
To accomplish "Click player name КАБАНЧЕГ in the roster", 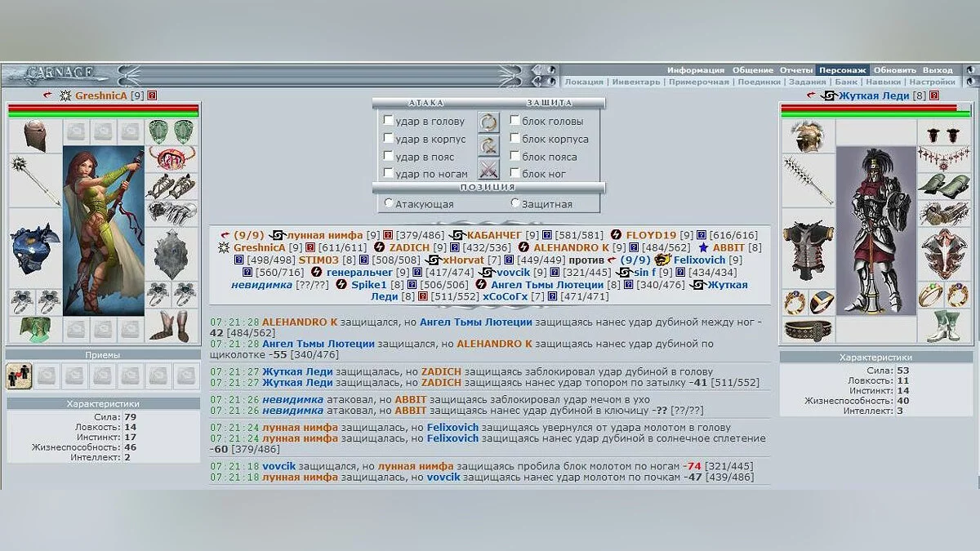I will (495, 235).
